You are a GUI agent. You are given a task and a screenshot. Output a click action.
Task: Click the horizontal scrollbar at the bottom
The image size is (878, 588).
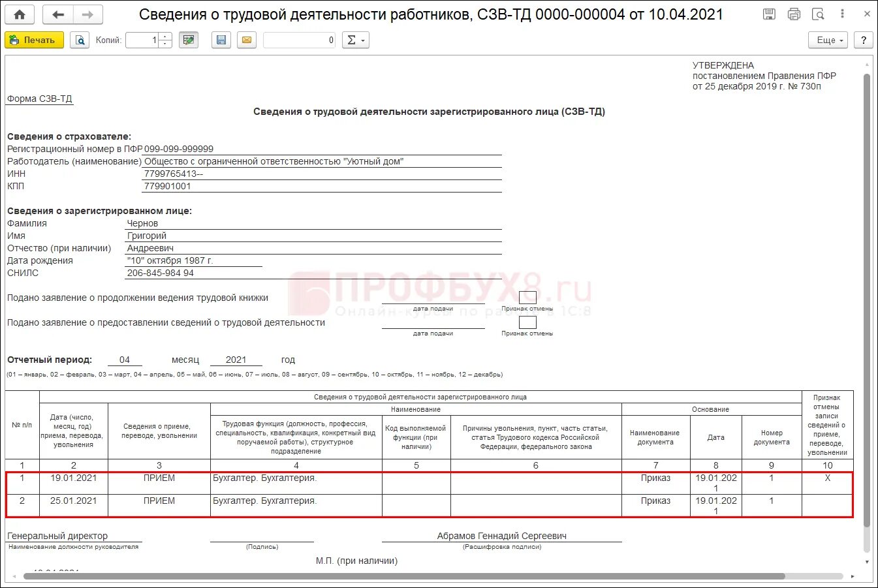coord(405,576)
